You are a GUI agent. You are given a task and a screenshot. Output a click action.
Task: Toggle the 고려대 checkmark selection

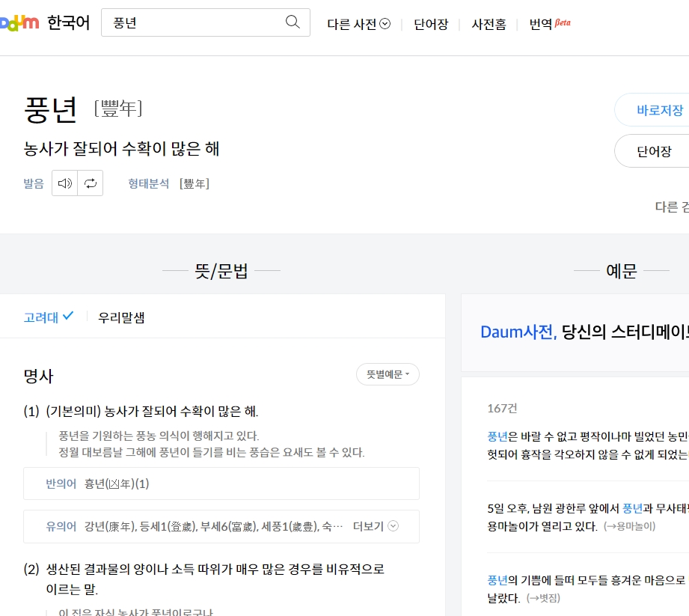tap(68, 315)
